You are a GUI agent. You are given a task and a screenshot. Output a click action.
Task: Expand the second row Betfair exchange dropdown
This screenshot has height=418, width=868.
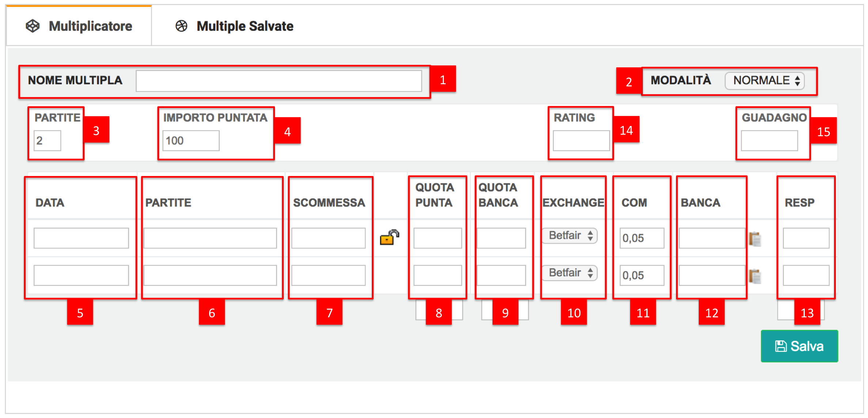pyautogui.click(x=570, y=273)
